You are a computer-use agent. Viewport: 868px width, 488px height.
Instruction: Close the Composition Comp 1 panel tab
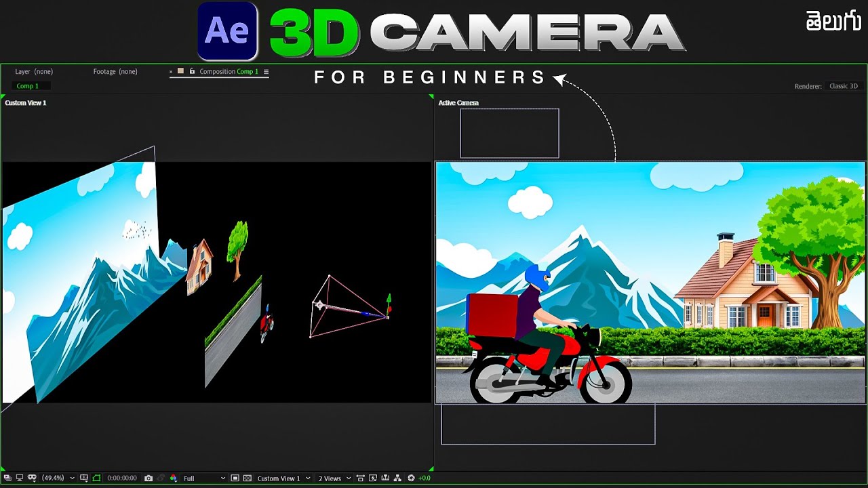click(x=171, y=71)
